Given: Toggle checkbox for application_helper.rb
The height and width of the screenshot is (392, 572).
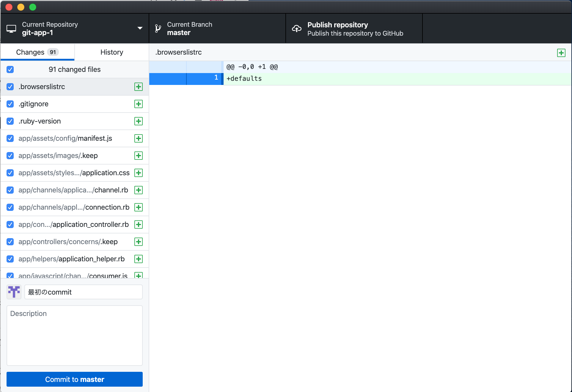Looking at the screenshot, I should (10, 259).
